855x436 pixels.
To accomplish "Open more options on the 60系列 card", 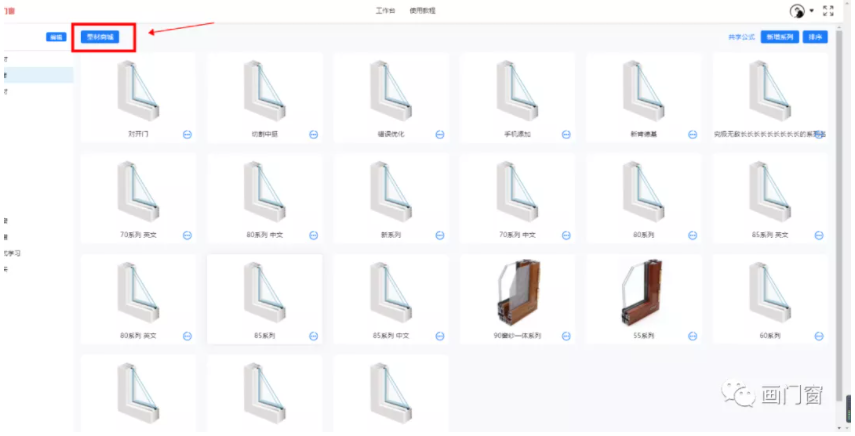I will pos(818,336).
